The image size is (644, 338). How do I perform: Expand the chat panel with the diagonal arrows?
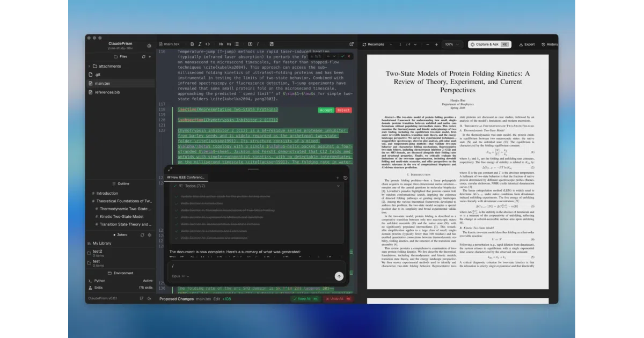tap(170, 169)
